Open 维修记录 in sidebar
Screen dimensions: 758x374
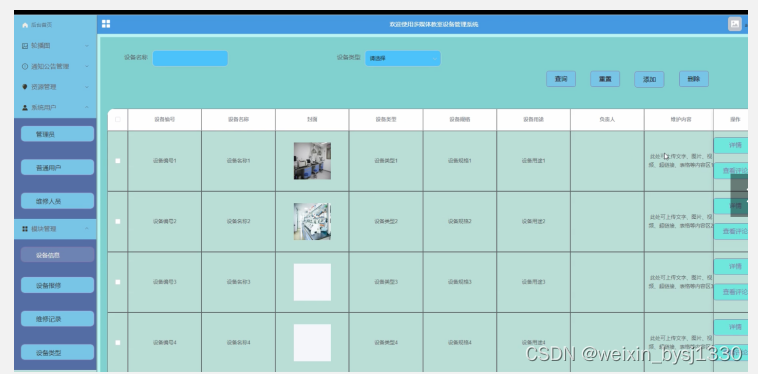tap(58, 319)
